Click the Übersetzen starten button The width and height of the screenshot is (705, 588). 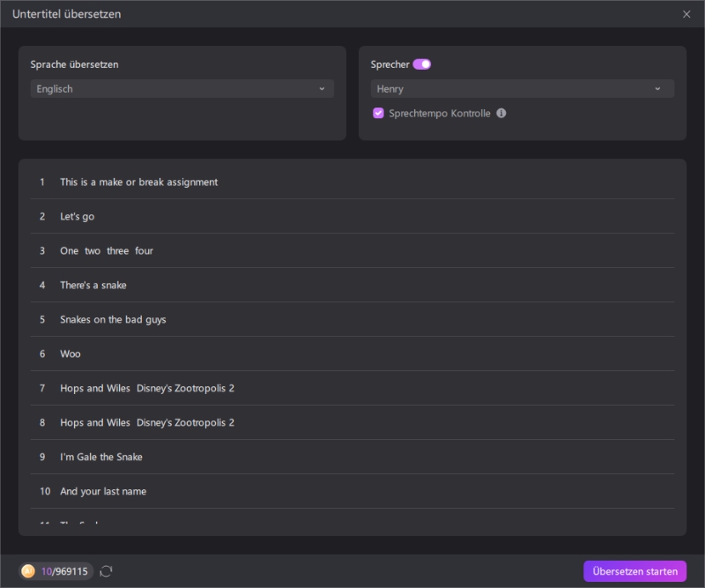click(x=634, y=571)
